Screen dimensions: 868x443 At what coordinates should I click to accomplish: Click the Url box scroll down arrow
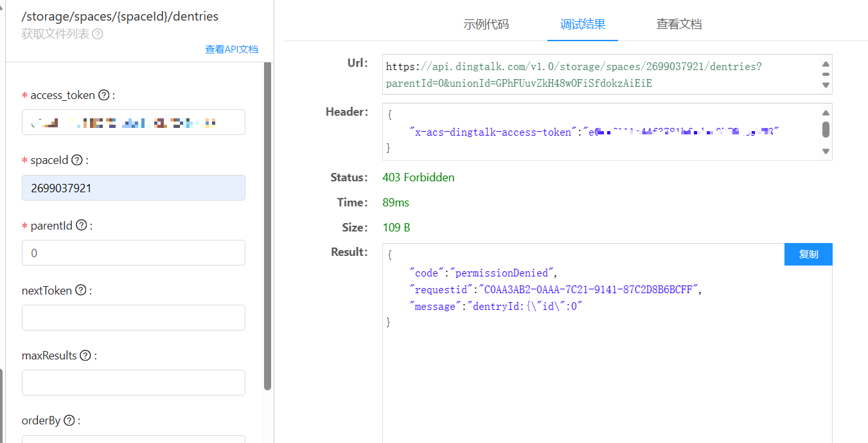pyautogui.click(x=826, y=85)
